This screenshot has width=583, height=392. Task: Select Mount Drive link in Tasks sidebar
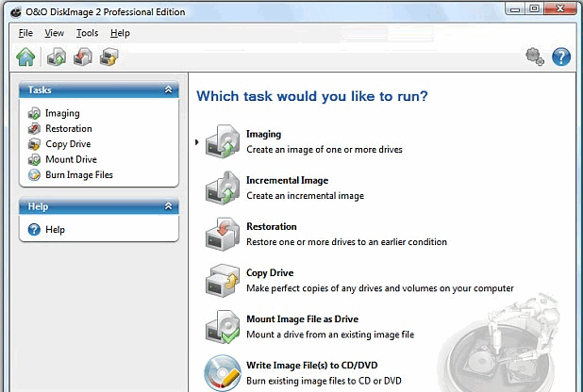coord(71,159)
